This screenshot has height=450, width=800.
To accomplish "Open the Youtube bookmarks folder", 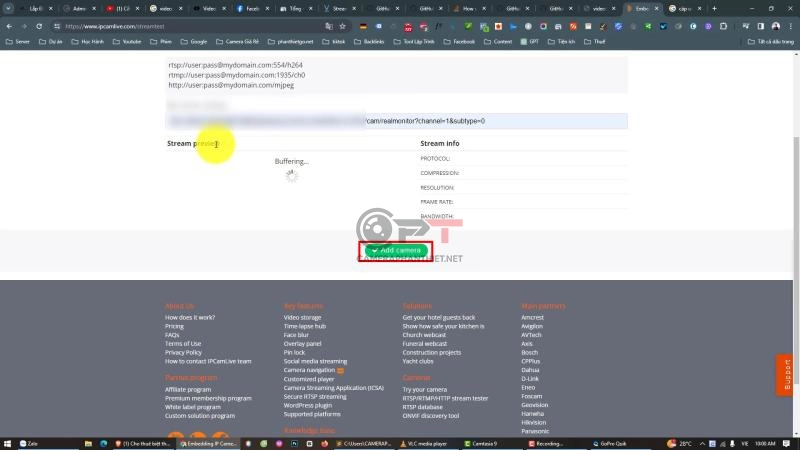I will click(x=125, y=42).
